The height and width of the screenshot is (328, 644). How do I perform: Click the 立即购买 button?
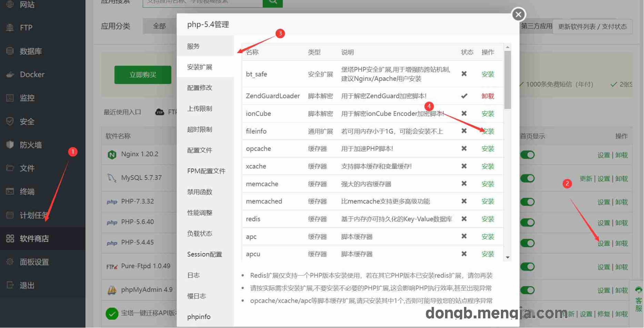point(143,75)
